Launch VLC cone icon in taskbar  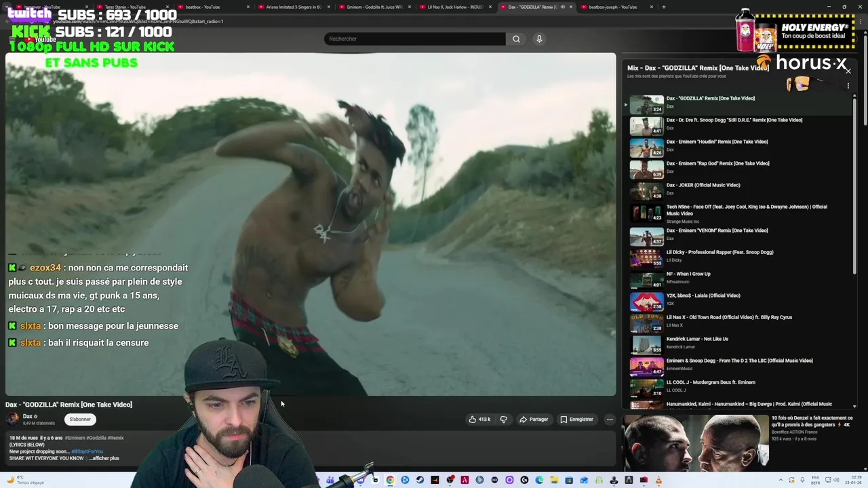(x=658, y=480)
